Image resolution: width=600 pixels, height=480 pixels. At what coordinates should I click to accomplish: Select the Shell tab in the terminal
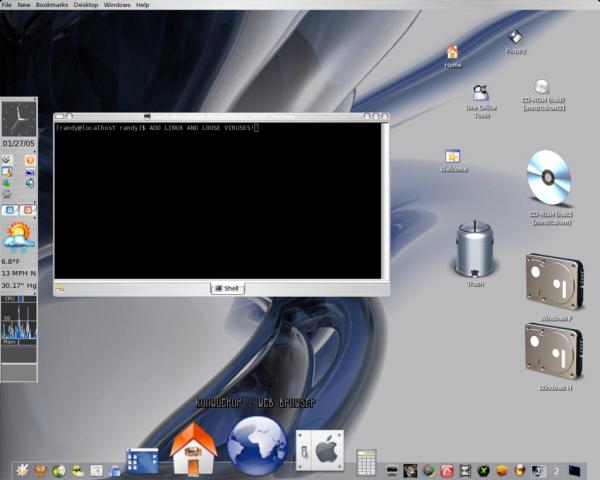click(227, 288)
